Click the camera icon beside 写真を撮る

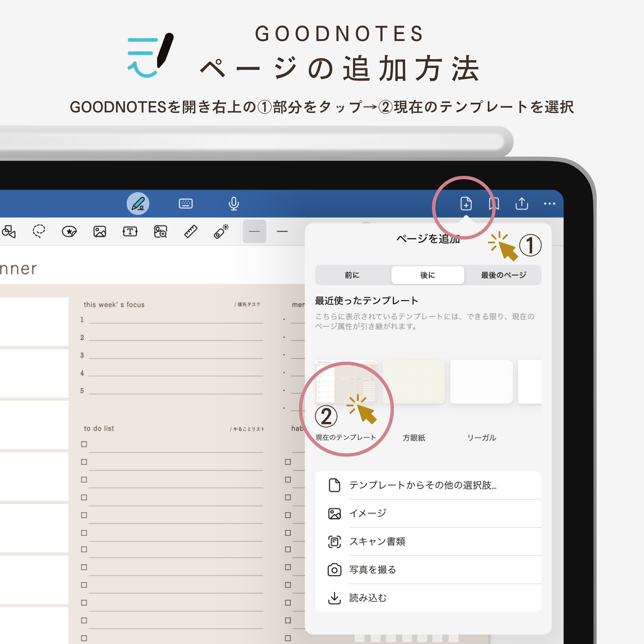click(334, 570)
